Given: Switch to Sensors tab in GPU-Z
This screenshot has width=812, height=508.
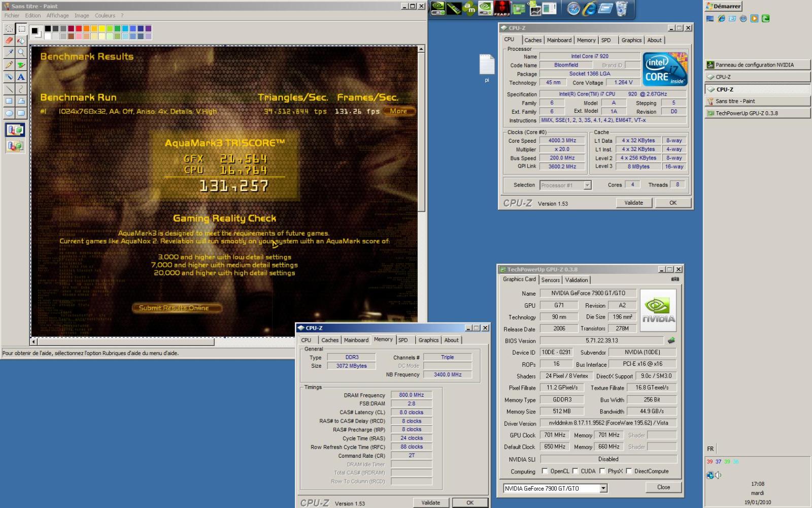Looking at the screenshot, I should click(550, 280).
